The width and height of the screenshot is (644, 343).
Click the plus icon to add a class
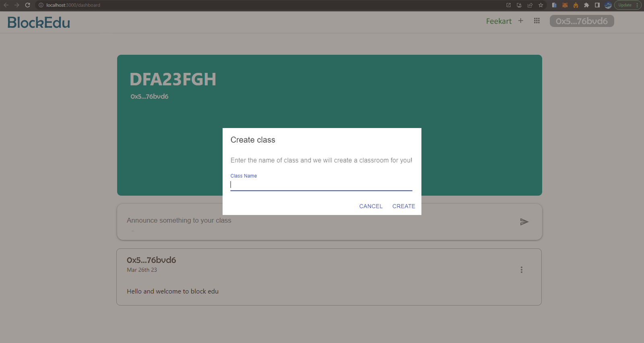tap(520, 21)
